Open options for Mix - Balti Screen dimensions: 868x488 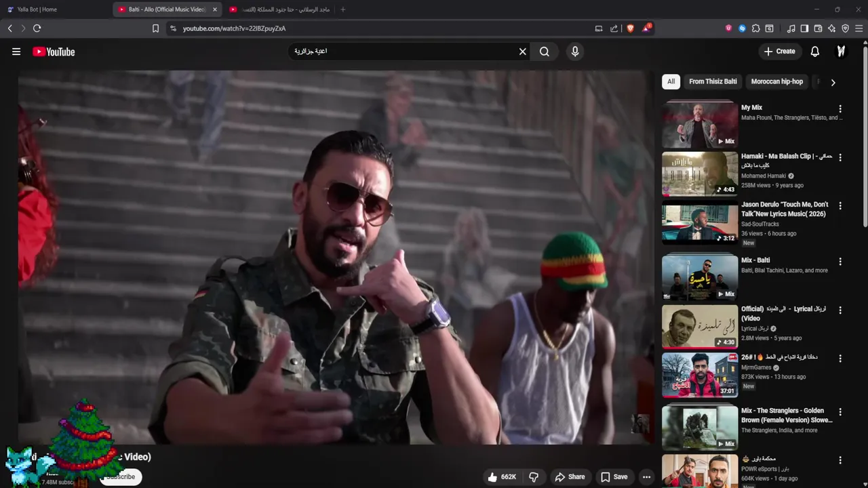click(x=840, y=262)
